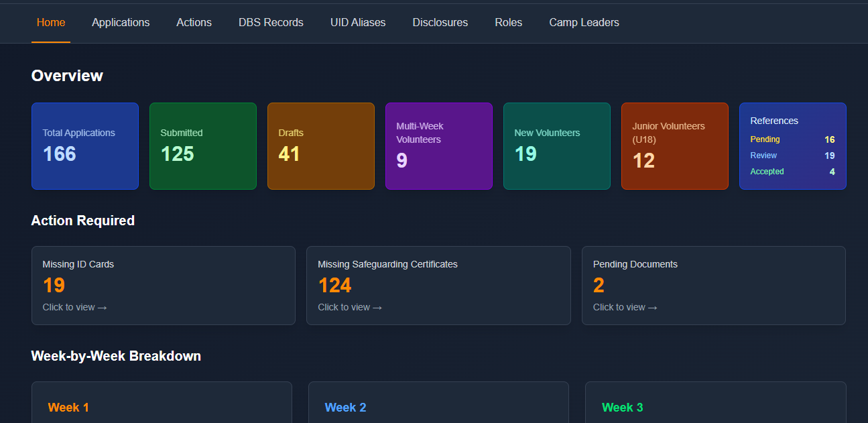View Pending references count

tap(793, 139)
